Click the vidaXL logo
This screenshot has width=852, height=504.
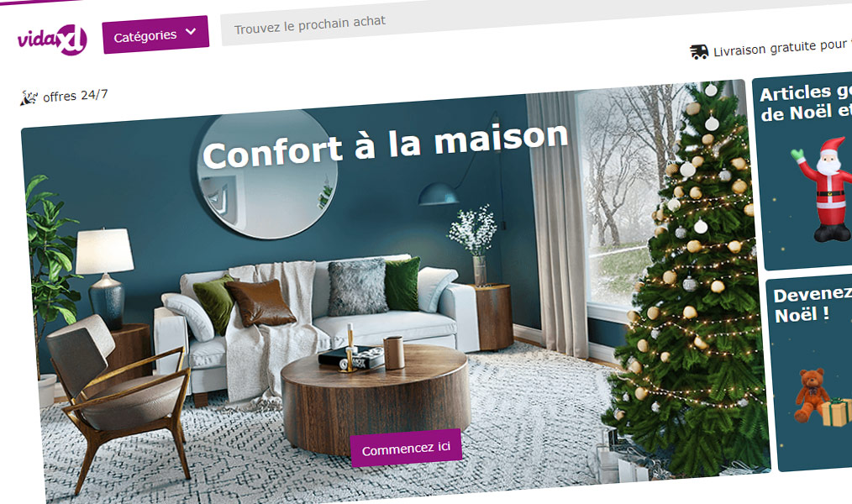tap(52, 39)
